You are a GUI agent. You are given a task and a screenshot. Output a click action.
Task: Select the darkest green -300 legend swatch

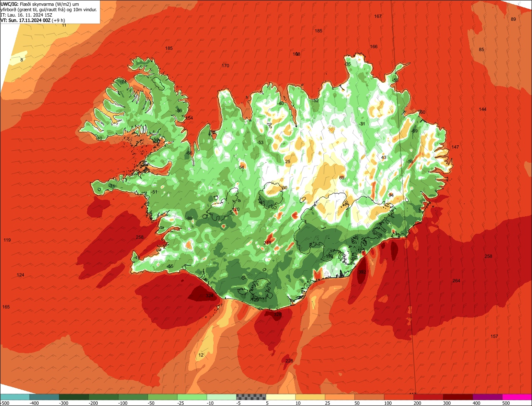pyautogui.click(x=74, y=397)
